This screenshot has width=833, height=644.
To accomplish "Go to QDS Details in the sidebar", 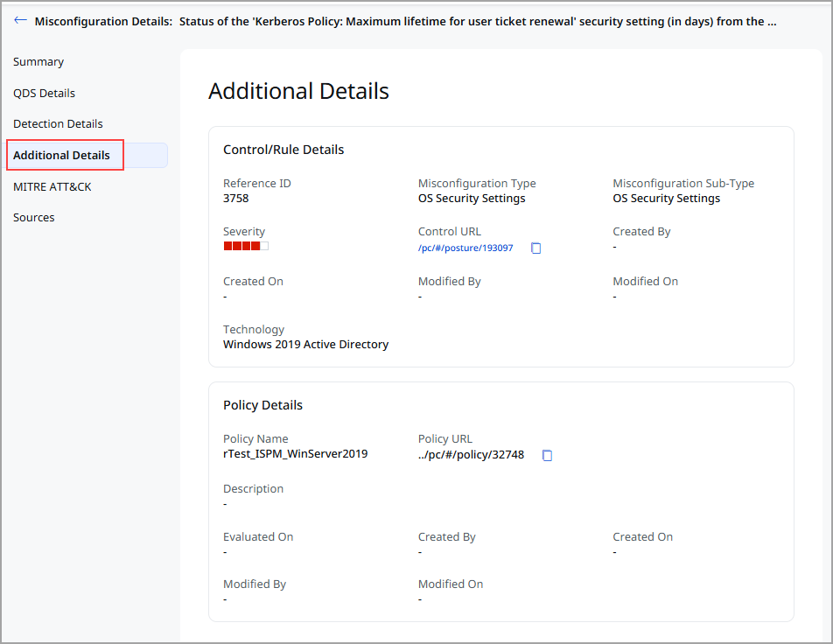I will pyautogui.click(x=44, y=93).
